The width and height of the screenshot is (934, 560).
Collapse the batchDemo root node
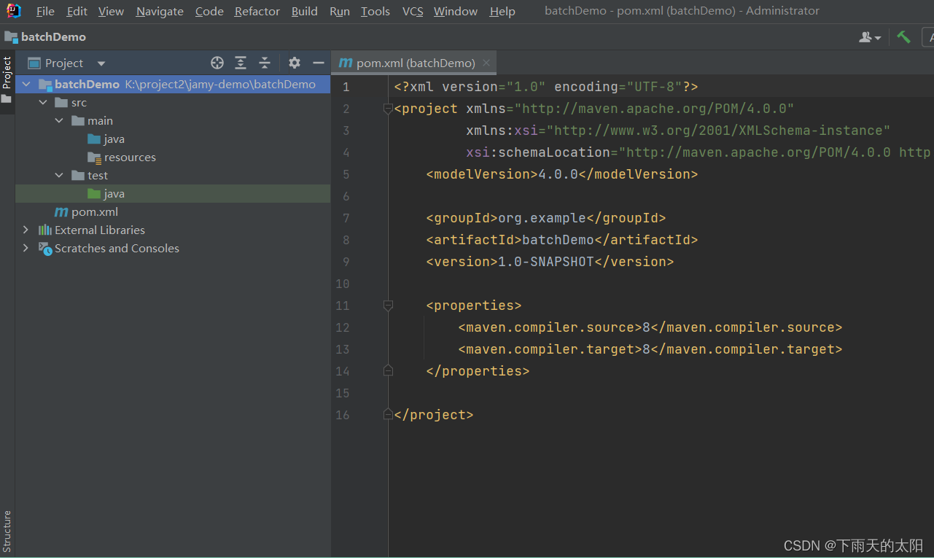pyautogui.click(x=27, y=85)
